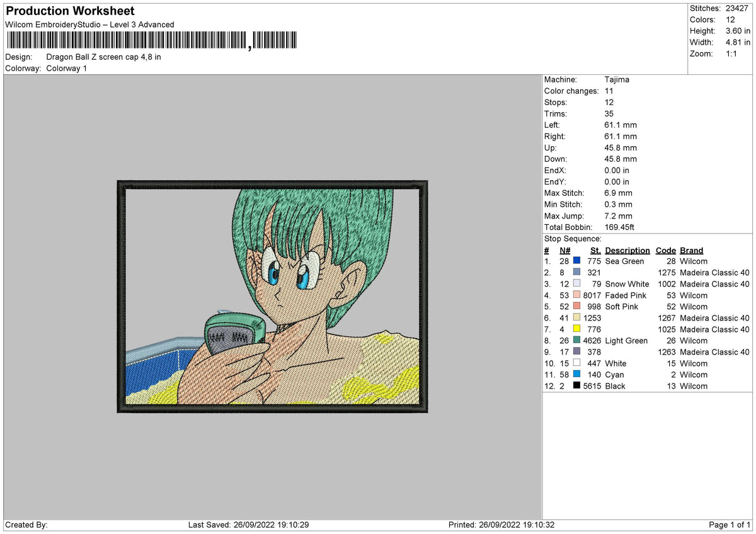Click 'Page 1 of 1' label
This screenshot has height=534, width=756.
(x=728, y=524)
